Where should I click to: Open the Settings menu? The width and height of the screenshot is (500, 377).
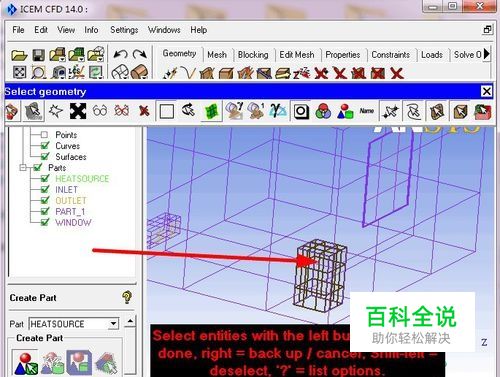(124, 30)
